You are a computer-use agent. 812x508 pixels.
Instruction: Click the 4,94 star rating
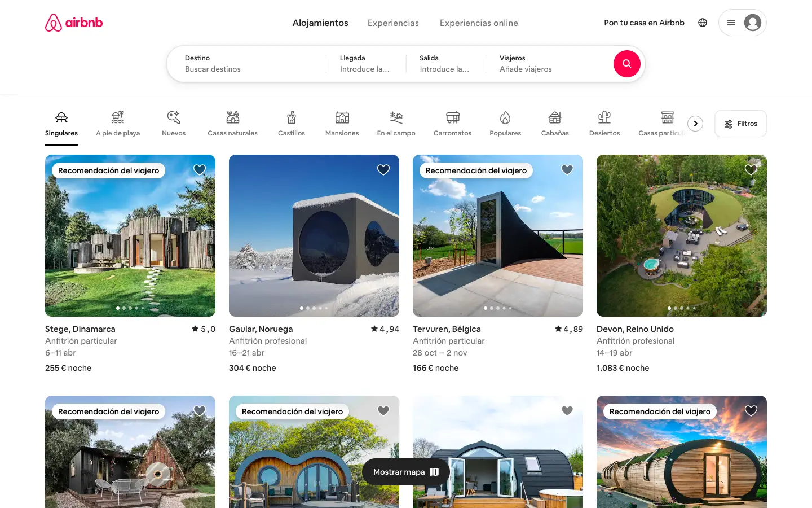tap(385, 329)
